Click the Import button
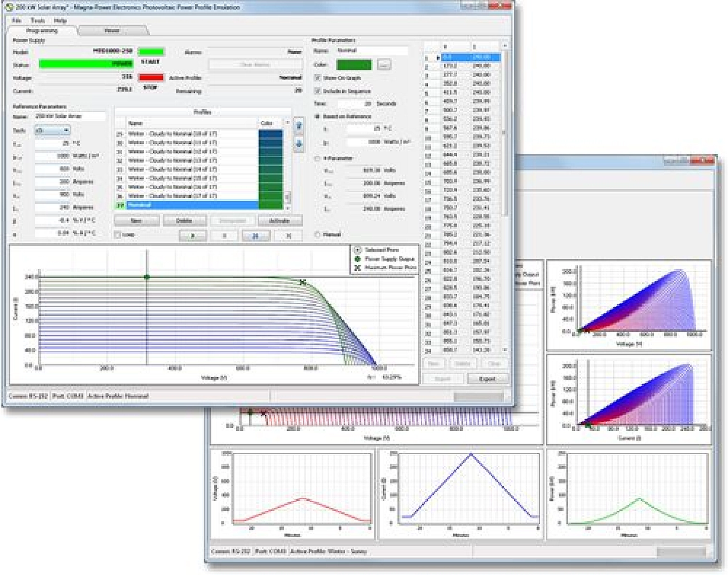The height and width of the screenshot is (575, 728). [443, 379]
